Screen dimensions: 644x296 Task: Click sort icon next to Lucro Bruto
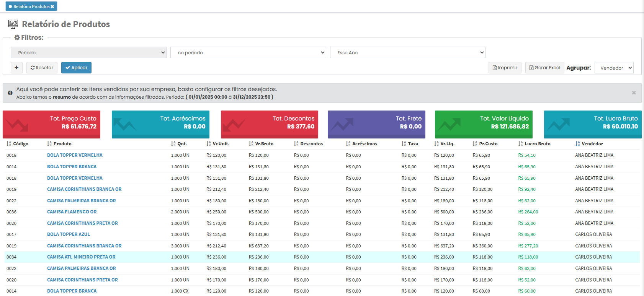[520, 144]
